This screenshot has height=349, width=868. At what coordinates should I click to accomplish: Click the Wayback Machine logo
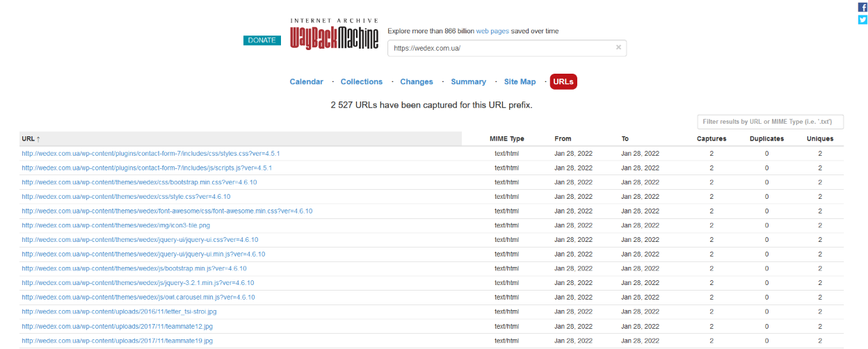point(335,33)
